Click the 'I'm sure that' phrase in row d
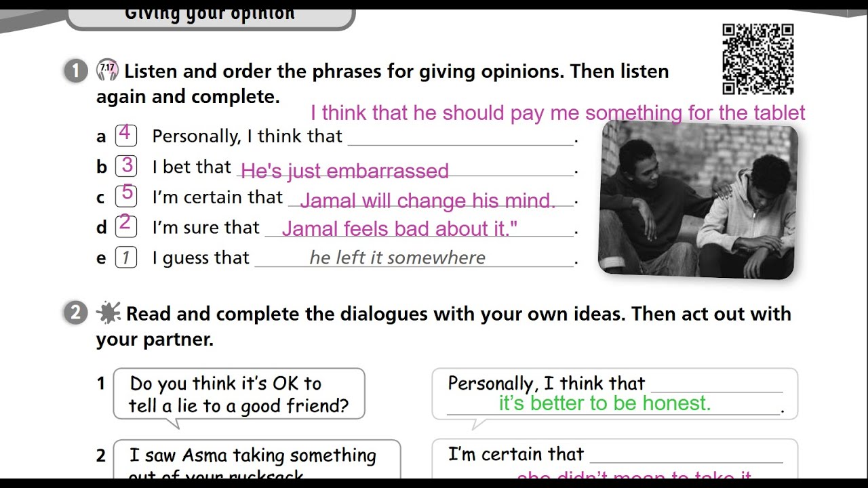868x488 pixels. pyautogui.click(x=205, y=228)
